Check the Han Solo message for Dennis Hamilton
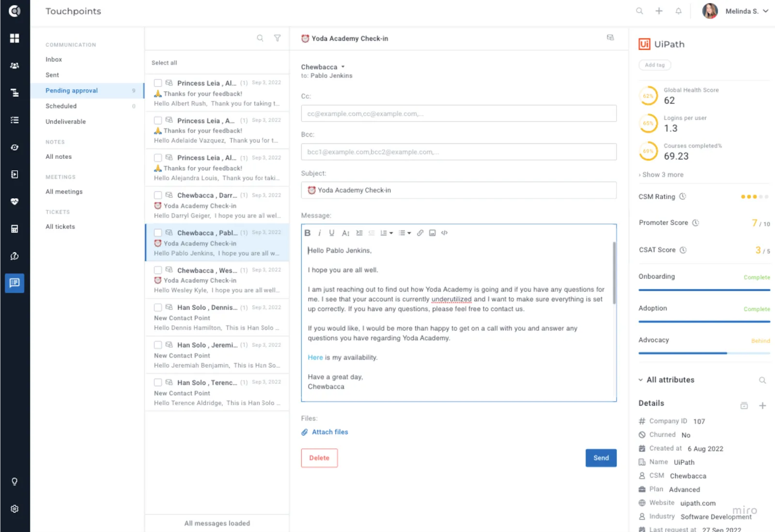This screenshot has width=775, height=532. click(158, 307)
